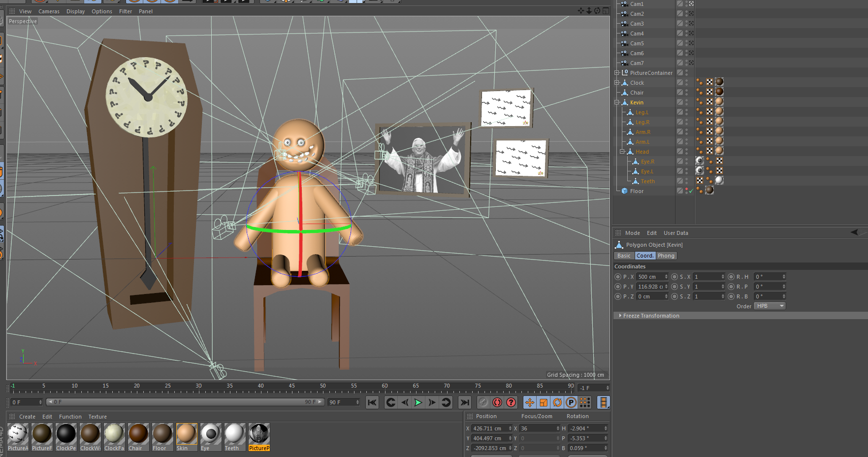Click Chair's dark brown material tag
The width and height of the screenshot is (868, 457).
tap(719, 92)
